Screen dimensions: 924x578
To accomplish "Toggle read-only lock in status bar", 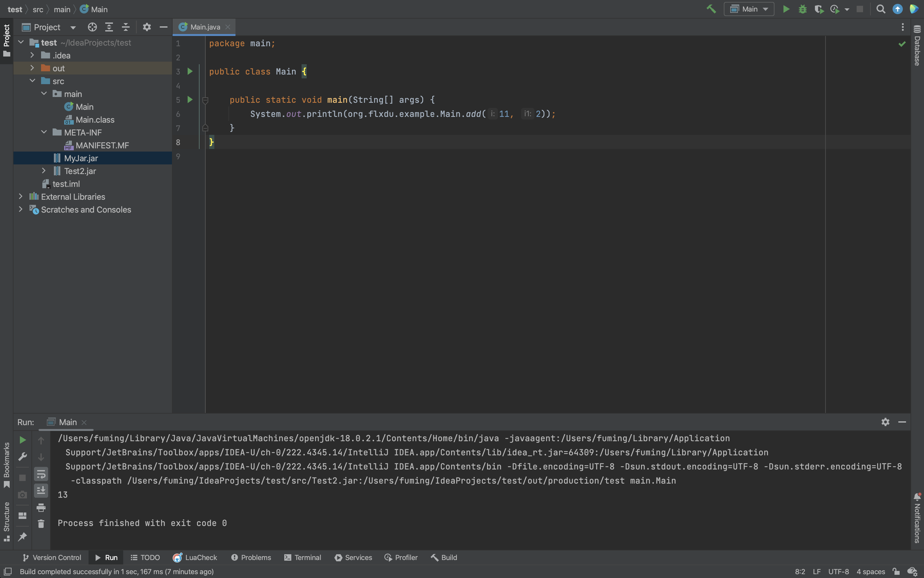I will pos(896,572).
